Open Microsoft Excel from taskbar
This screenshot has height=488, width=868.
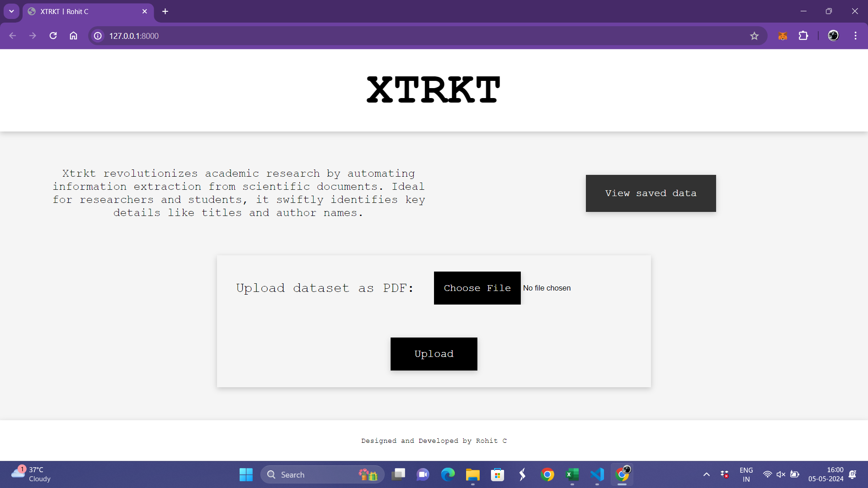572,474
